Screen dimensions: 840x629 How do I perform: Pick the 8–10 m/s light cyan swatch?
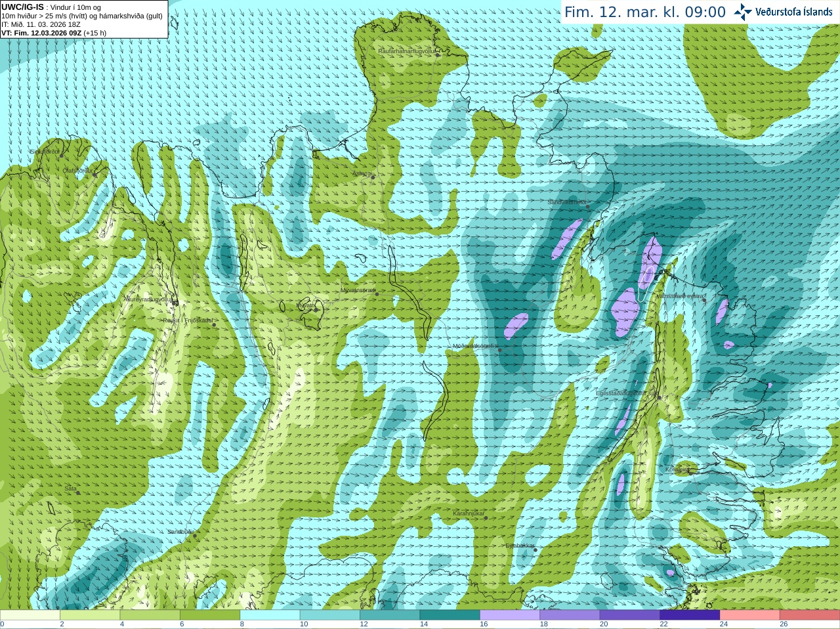click(270, 615)
